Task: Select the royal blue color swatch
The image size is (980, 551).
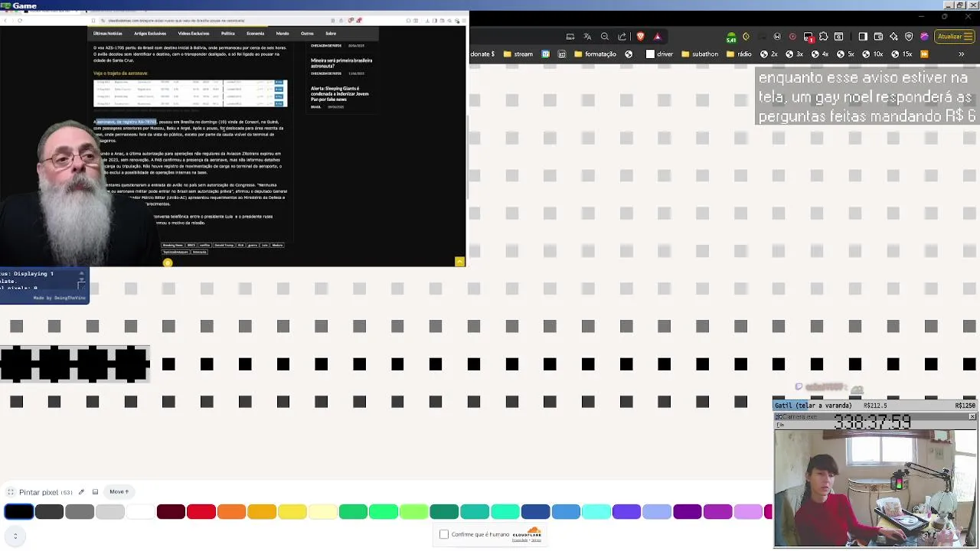Action: click(536, 511)
